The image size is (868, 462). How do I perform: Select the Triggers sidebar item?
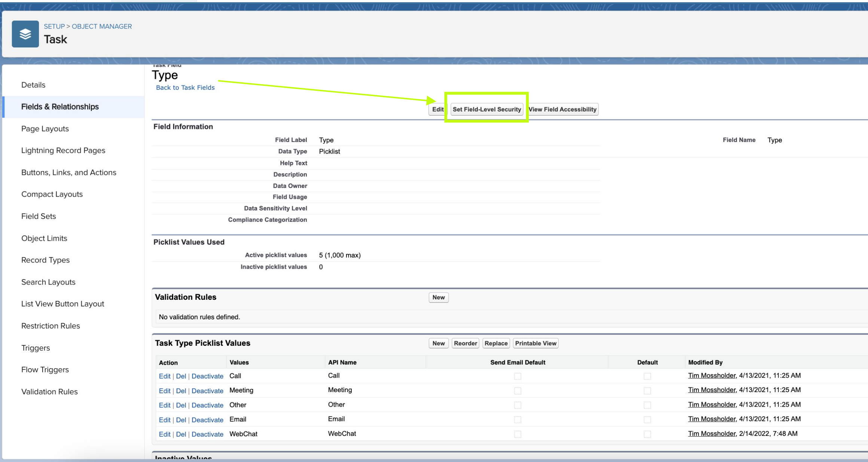click(x=35, y=348)
